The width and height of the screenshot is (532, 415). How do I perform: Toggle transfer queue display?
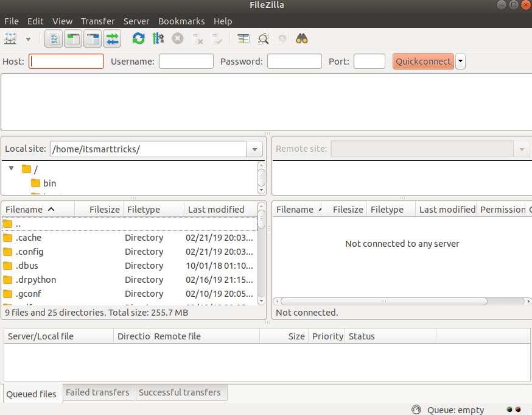pyautogui.click(x=112, y=39)
